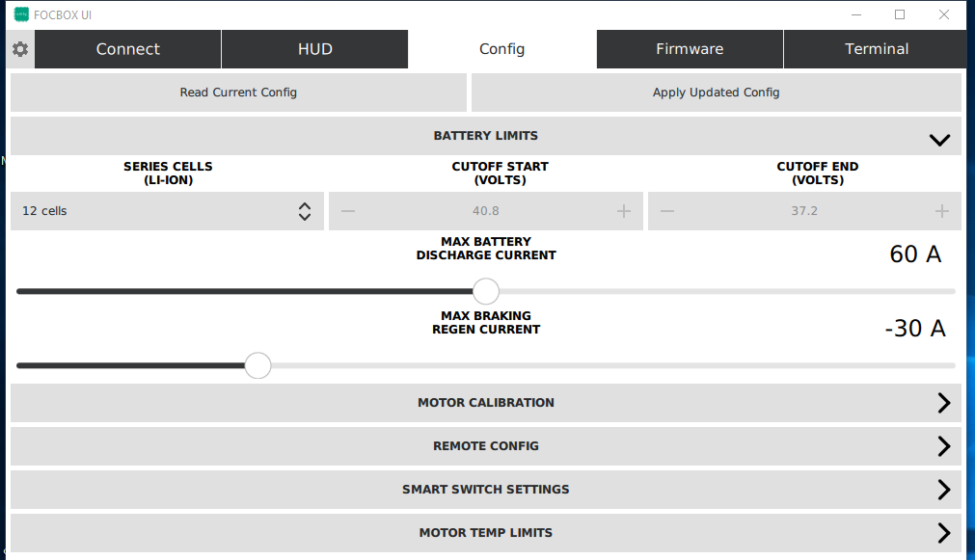Click the max battery discharge current slider handle
975x560 pixels.
486,291
